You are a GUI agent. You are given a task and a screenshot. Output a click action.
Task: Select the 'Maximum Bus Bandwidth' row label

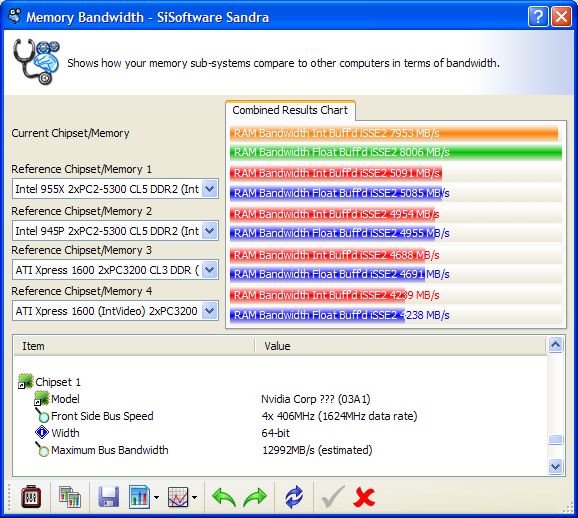(109, 450)
